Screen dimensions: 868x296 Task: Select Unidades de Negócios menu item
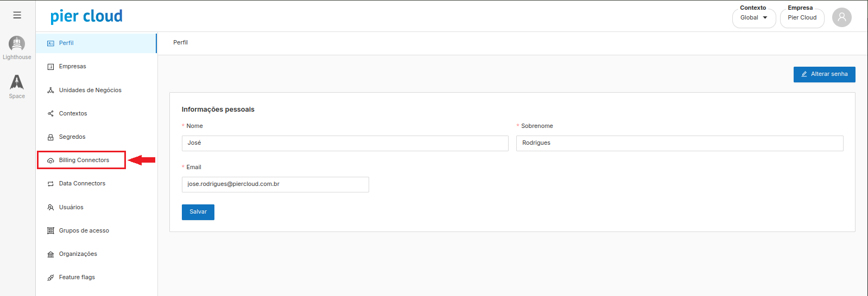click(90, 91)
